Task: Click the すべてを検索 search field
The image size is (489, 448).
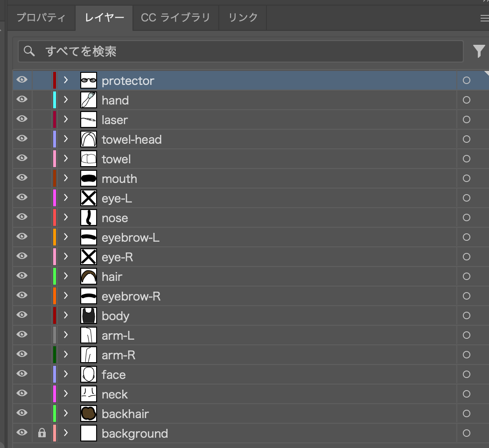Action: [243, 51]
